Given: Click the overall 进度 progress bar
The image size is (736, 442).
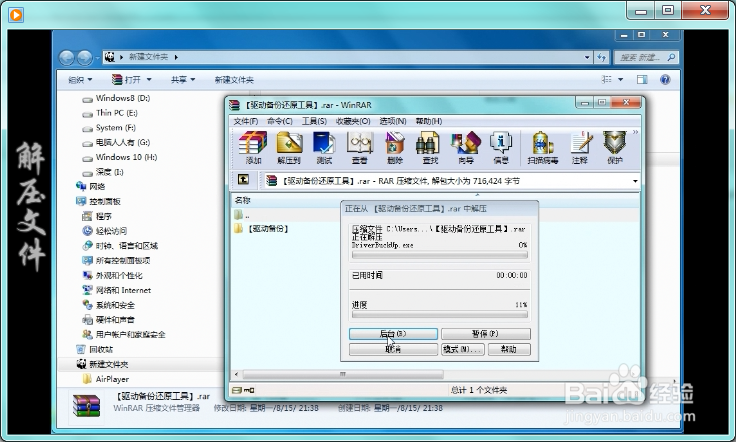Looking at the screenshot, I should (439, 315).
